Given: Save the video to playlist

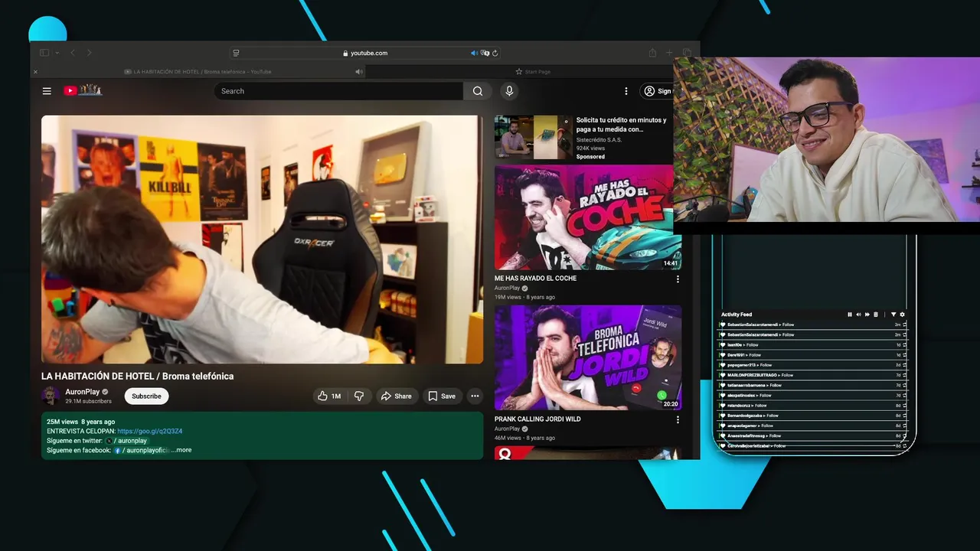Looking at the screenshot, I should coord(442,396).
